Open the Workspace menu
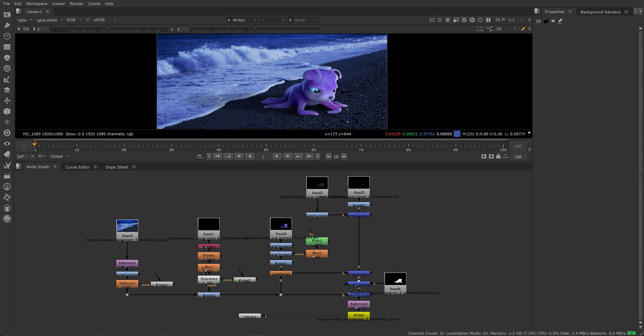Image resolution: width=644 pixels, height=336 pixels. point(37,3)
